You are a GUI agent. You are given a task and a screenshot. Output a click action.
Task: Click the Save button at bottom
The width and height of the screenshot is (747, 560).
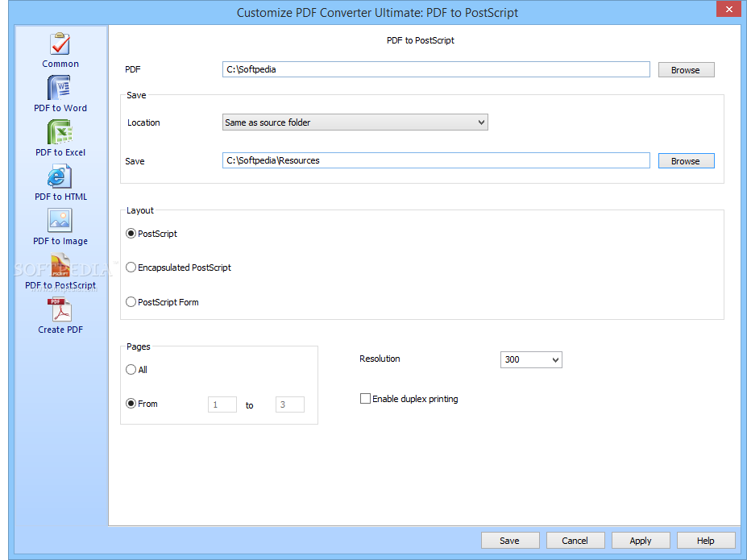[x=510, y=541]
